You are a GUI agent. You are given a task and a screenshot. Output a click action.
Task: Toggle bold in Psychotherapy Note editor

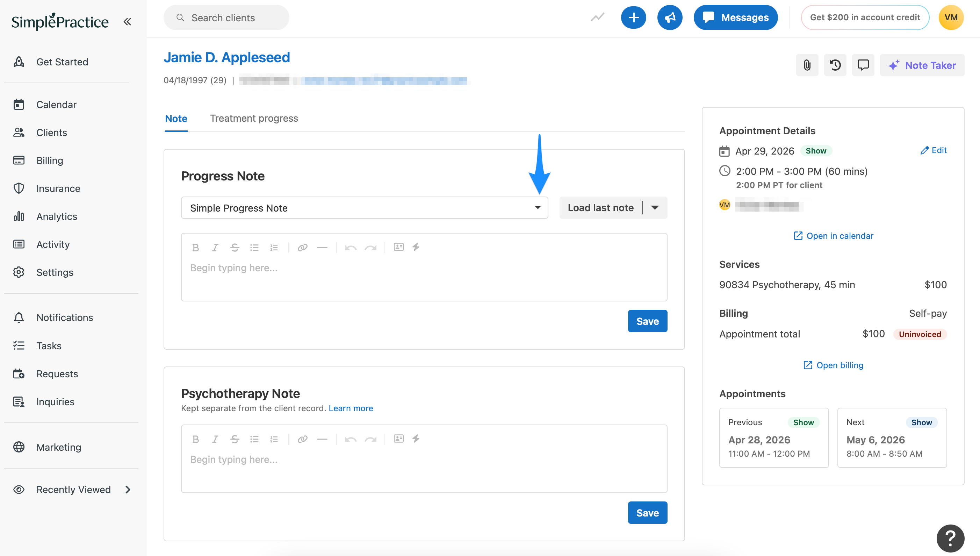coord(196,439)
